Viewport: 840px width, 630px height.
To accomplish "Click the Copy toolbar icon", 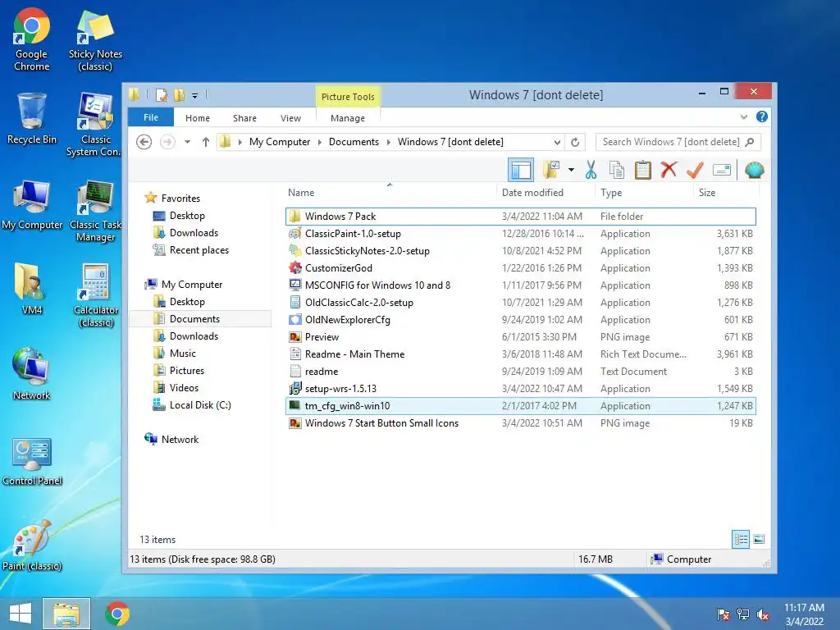I will tap(617, 171).
